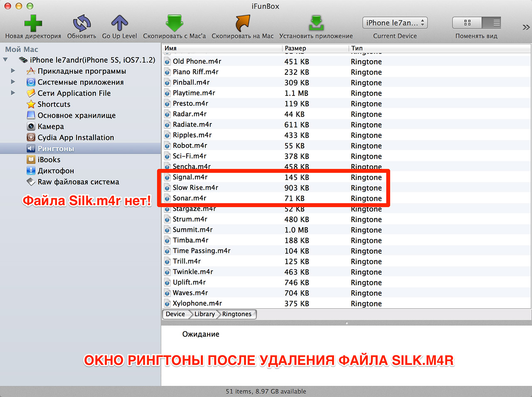Click the Install Application icon
The width and height of the screenshot is (532, 397).
(316, 23)
